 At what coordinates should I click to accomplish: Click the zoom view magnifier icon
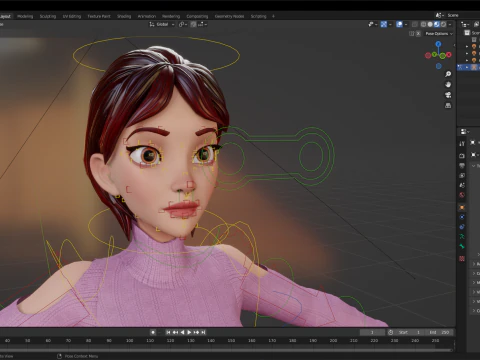[448, 74]
